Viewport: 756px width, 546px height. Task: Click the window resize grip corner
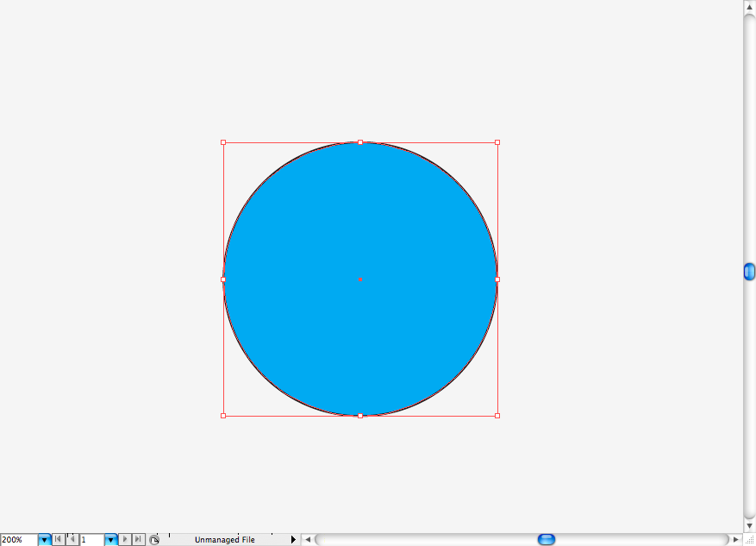(749, 539)
